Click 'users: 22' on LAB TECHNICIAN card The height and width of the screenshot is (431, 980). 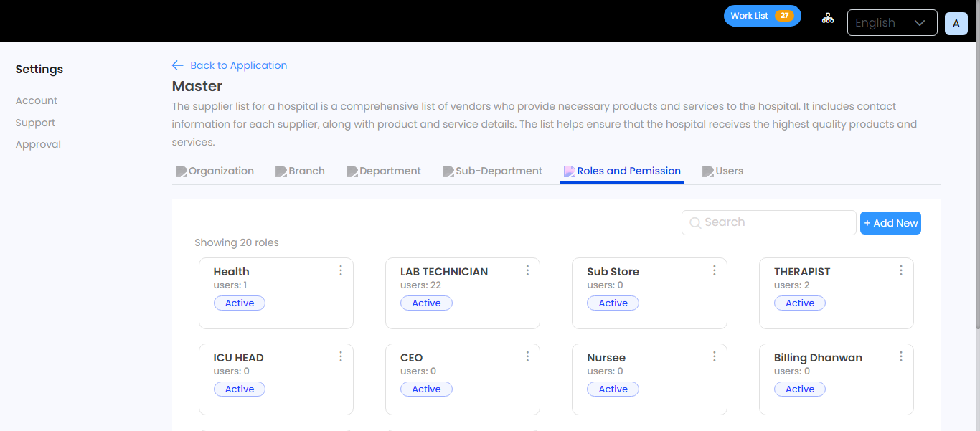pyautogui.click(x=420, y=285)
